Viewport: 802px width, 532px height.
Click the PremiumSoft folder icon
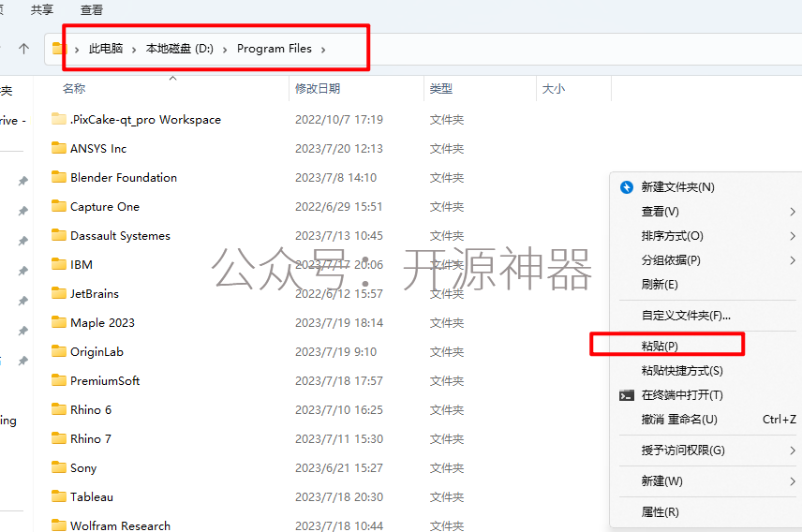(59, 380)
